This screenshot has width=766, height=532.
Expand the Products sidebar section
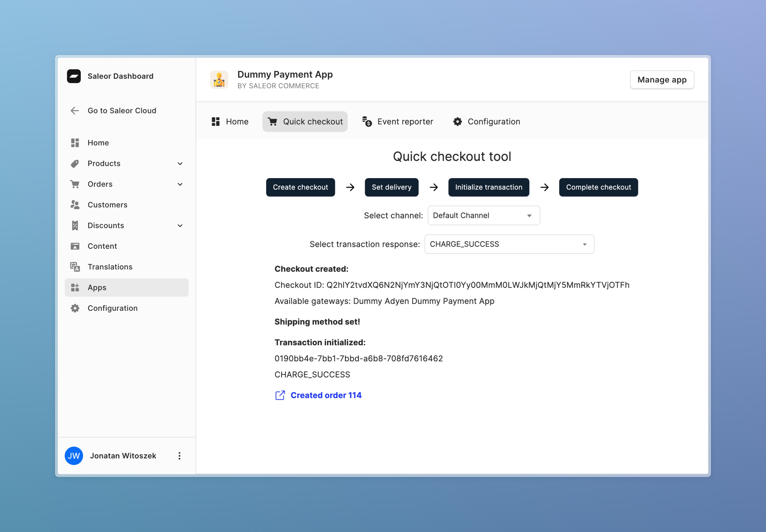click(180, 163)
